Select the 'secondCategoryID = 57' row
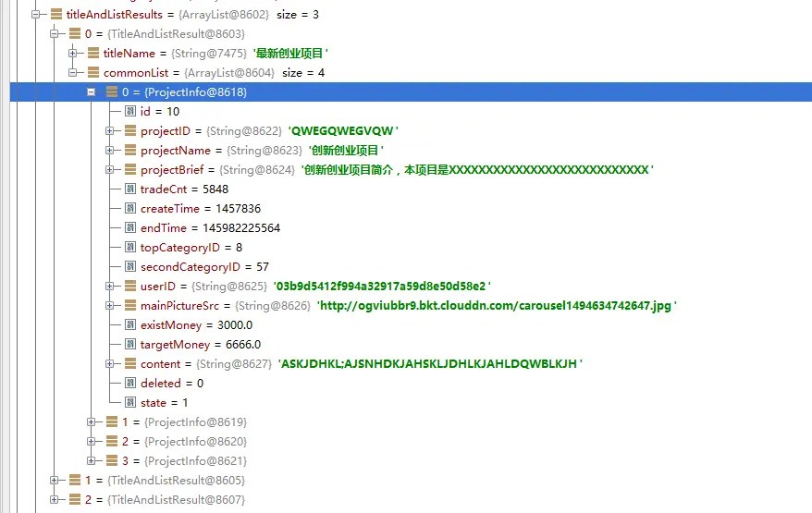The width and height of the screenshot is (812, 513). pos(204,266)
